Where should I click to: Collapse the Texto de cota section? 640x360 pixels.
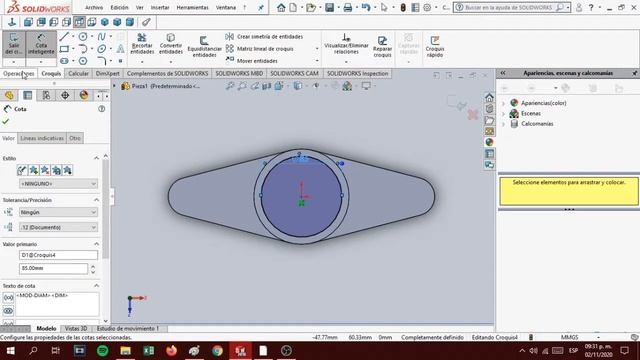(96, 286)
